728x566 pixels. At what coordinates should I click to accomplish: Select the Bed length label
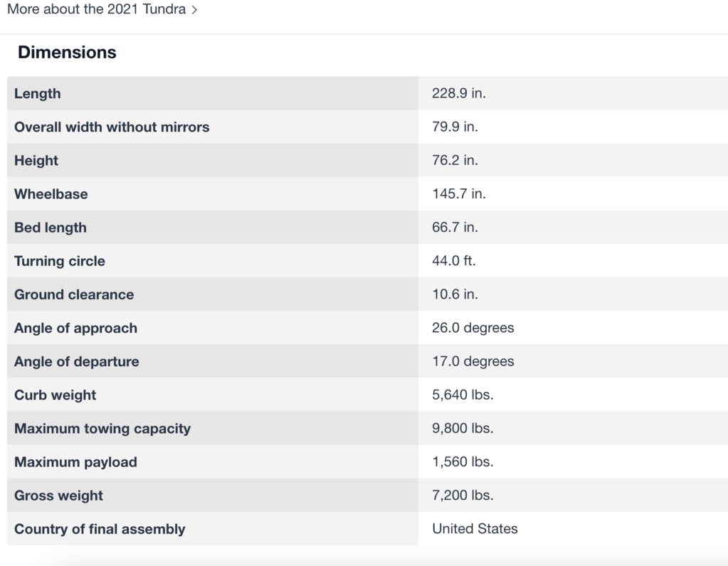pos(51,228)
